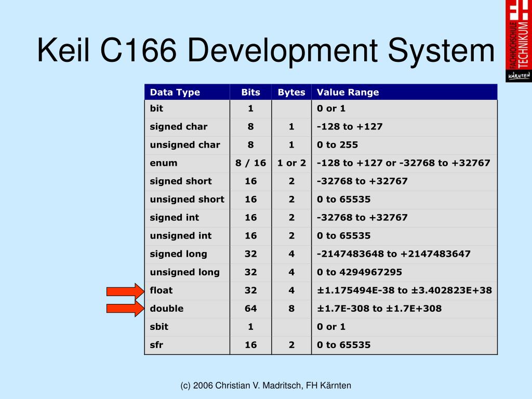
Task: Click '0 to 65535' in unsigned short row
Action: coord(344,199)
